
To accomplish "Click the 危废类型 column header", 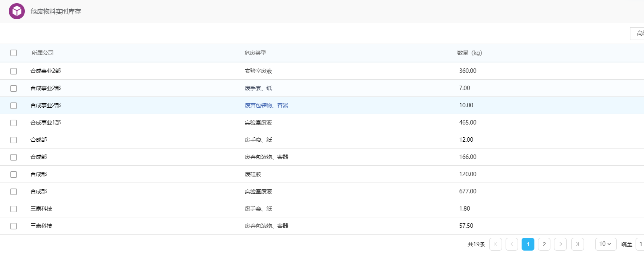I will tap(255, 53).
